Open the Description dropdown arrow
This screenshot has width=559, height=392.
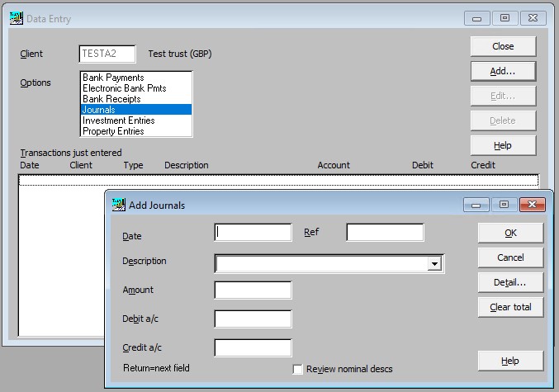434,264
